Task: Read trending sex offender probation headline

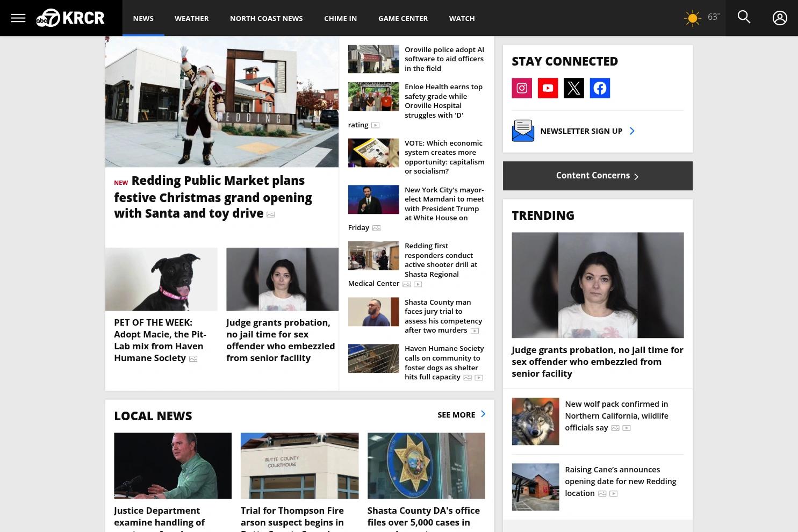Action: 597,362
